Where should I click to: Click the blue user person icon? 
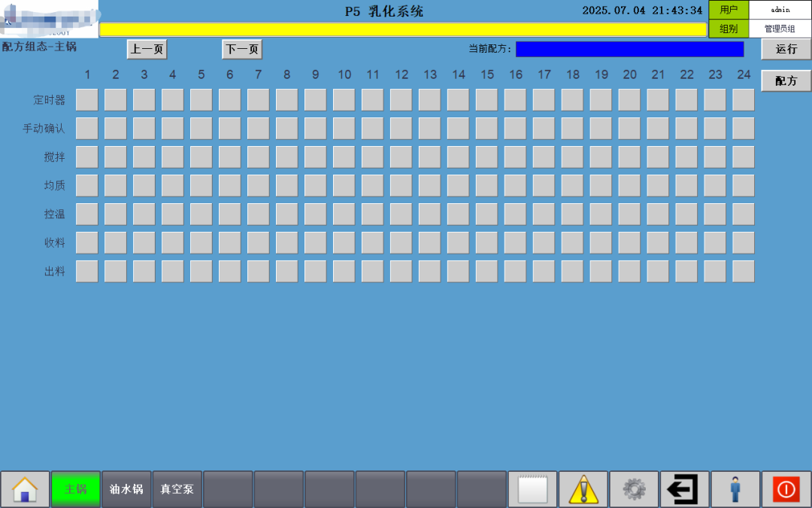735,489
